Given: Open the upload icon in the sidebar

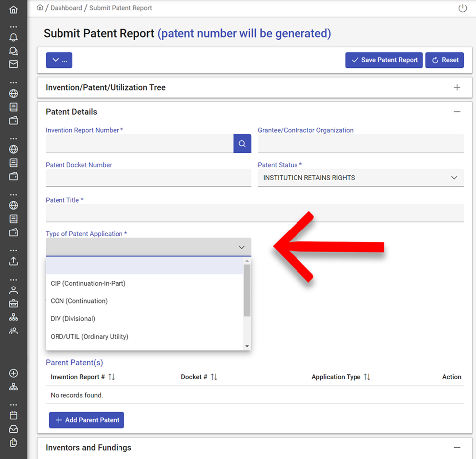Looking at the screenshot, I should (x=13, y=261).
